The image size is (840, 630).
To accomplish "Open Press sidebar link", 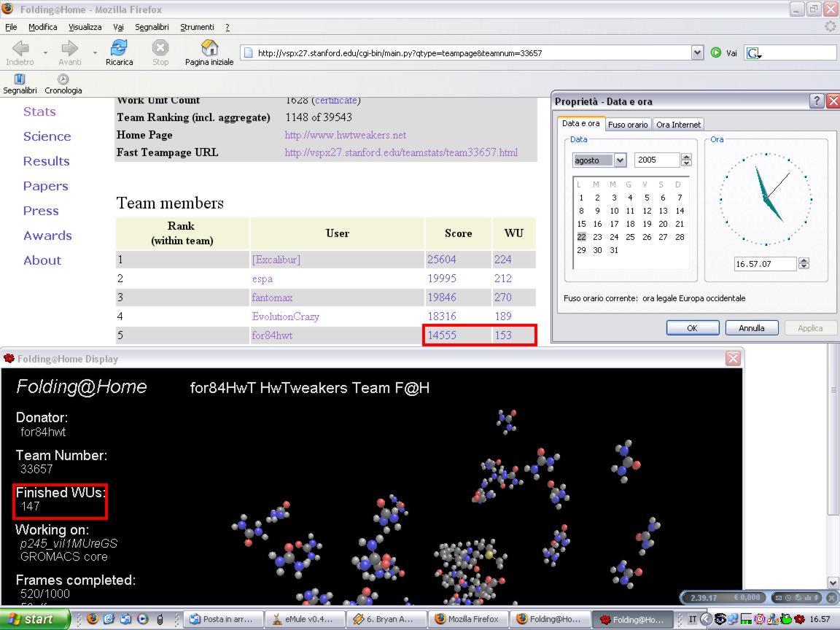I will (x=41, y=211).
